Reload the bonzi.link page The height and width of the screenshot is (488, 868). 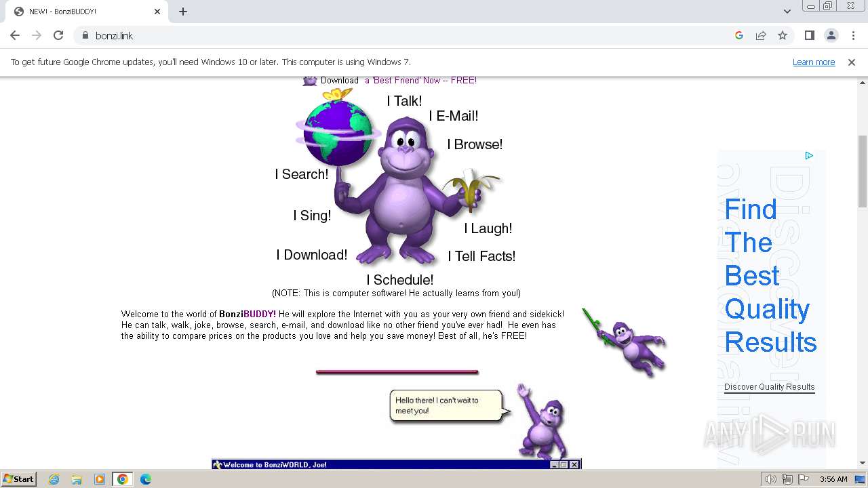coord(58,35)
